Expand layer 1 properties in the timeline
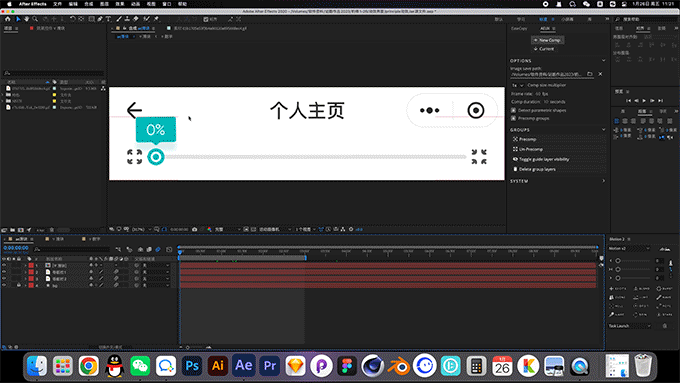The height and width of the screenshot is (383, 680). point(25,265)
